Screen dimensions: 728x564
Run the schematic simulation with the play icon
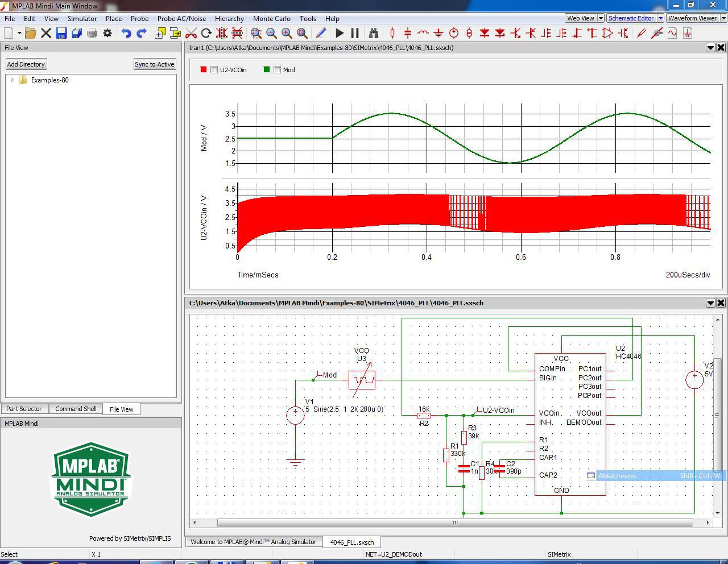click(x=340, y=34)
